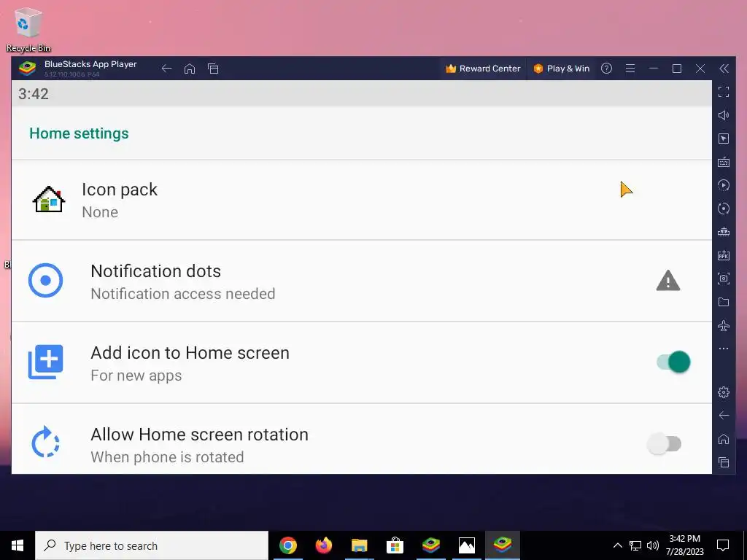Click "For new apps" subtitle

point(136,376)
